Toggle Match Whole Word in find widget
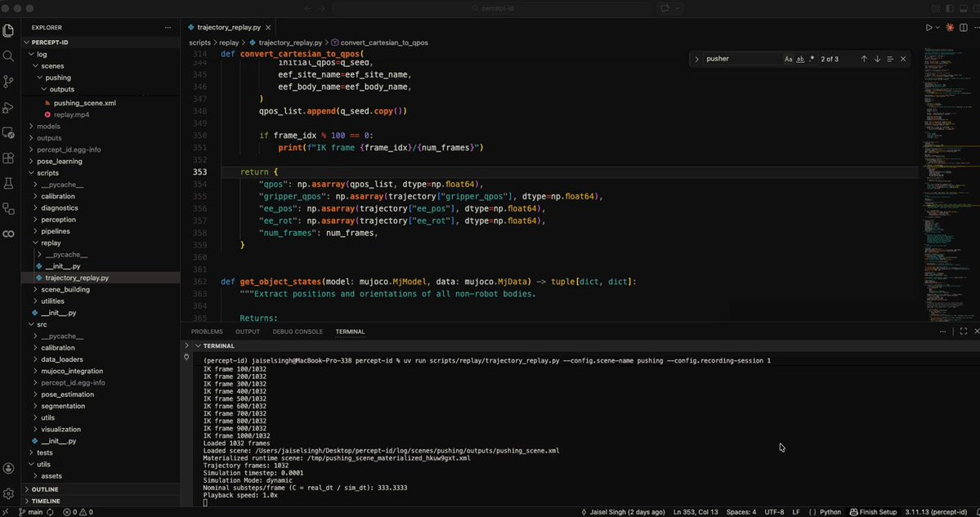This screenshot has width=980, height=517. coord(800,59)
